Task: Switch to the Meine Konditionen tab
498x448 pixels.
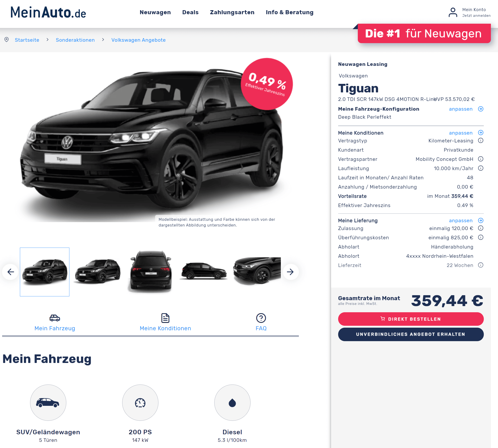Action: click(x=165, y=322)
